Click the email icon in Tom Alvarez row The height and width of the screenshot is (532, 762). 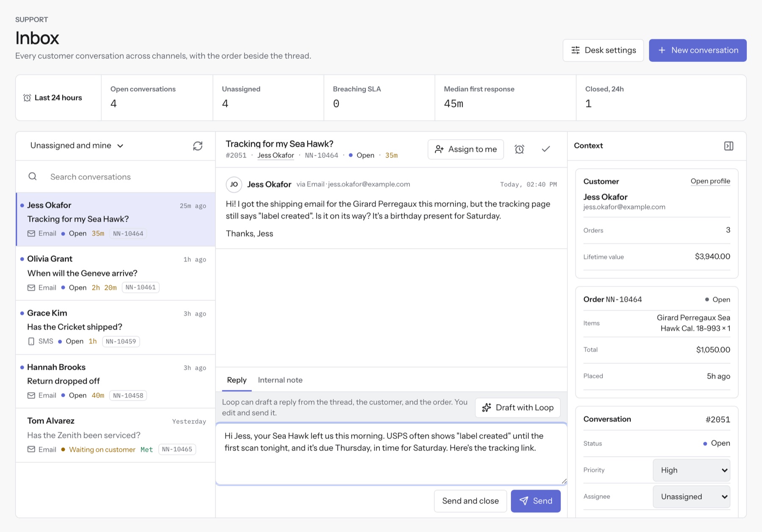31,449
